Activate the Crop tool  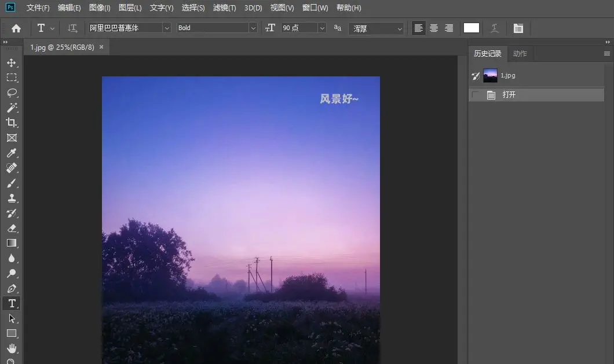12,122
